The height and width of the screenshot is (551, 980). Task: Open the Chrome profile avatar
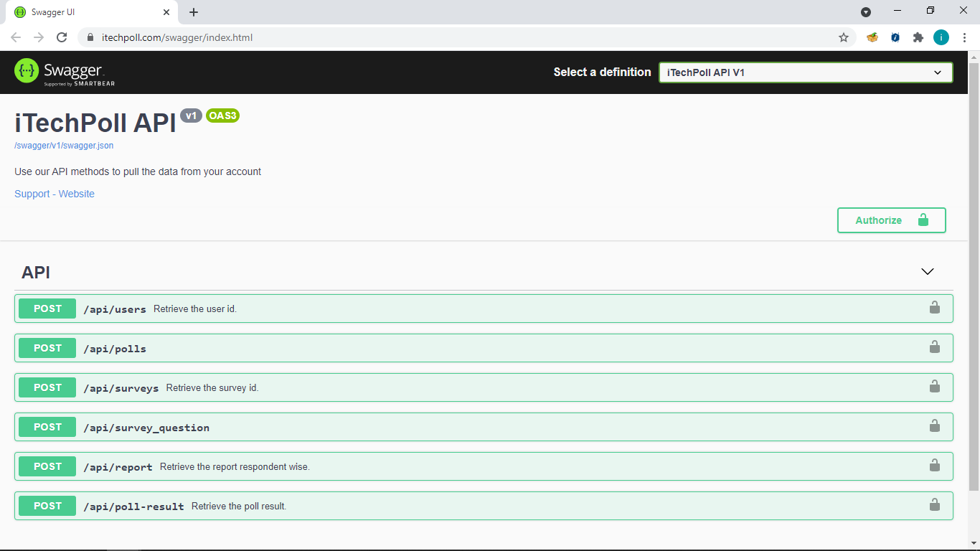941,37
